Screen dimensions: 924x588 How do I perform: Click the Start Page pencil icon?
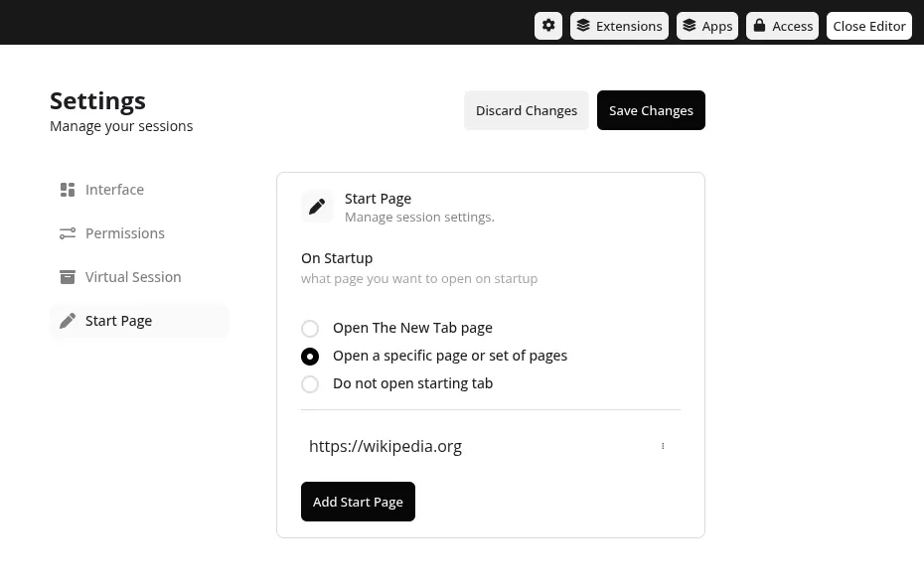68,320
